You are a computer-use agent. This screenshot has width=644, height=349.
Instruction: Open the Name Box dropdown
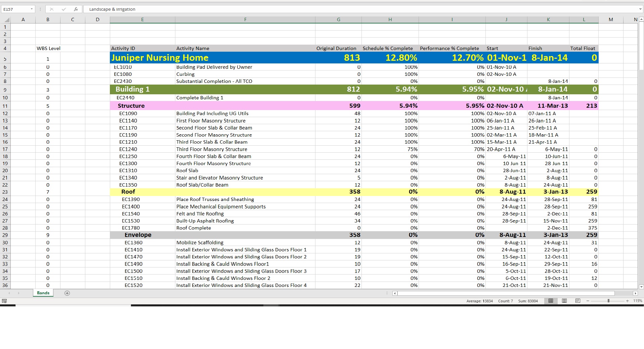pos(32,9)
